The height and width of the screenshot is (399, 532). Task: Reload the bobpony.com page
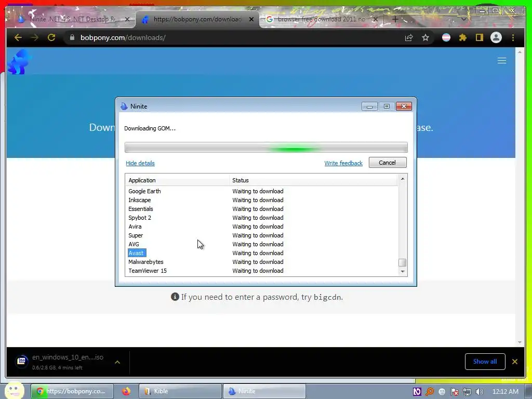[51, 37]
